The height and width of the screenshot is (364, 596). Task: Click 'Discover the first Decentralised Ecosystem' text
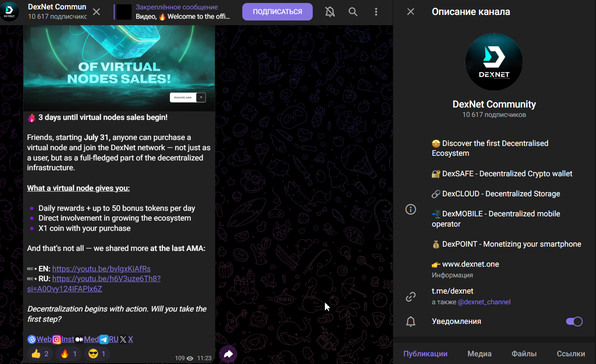coord(490,148)
